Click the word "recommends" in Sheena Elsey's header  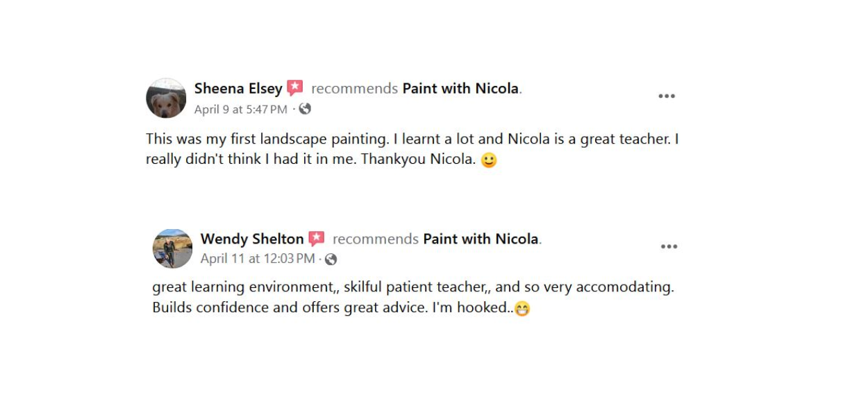tap(354, 89)
